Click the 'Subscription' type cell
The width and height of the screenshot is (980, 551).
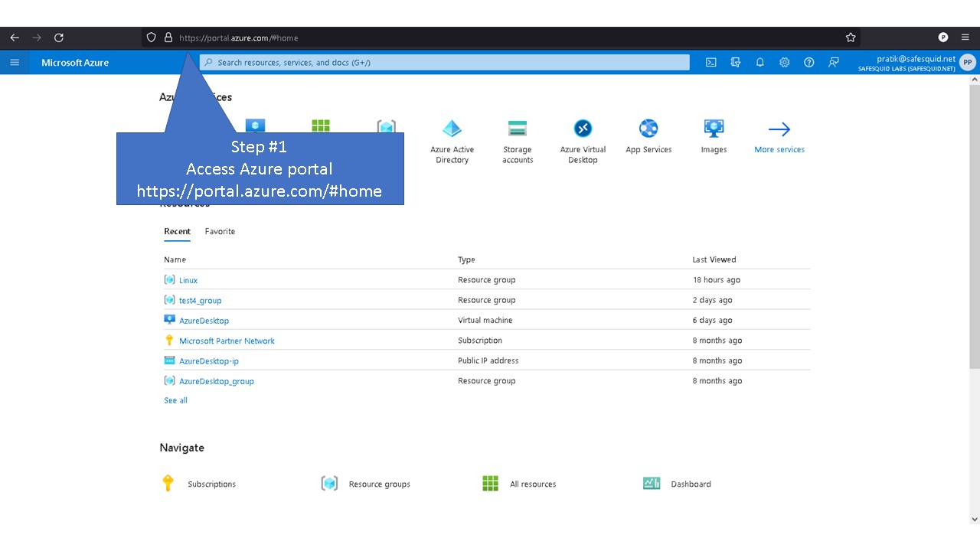[480, 341]
